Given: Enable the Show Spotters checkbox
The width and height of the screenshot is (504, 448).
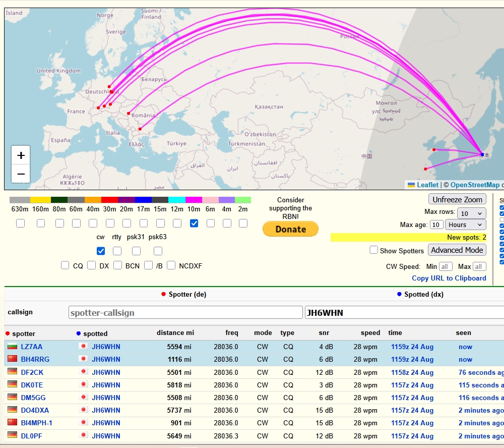Looking at the screenshot, I should point(373,250).
